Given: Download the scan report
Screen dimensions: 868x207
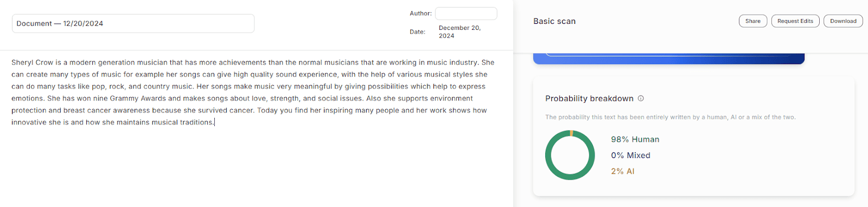Looking at the screenshot, I should [x=843, y=21].
